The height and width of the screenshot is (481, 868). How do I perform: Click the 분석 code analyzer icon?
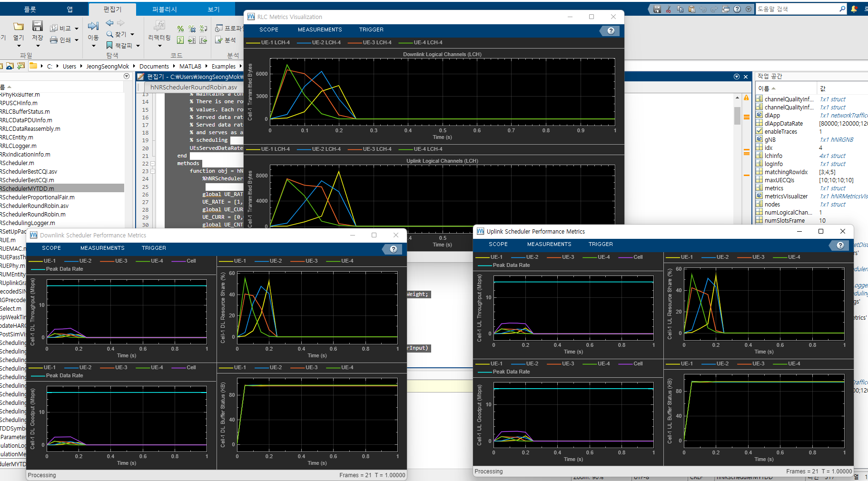[x=219, y=40]
